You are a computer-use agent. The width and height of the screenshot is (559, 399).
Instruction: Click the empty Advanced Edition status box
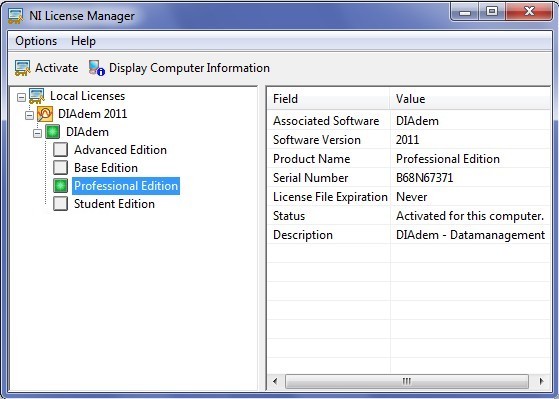(x=61, y=150)
